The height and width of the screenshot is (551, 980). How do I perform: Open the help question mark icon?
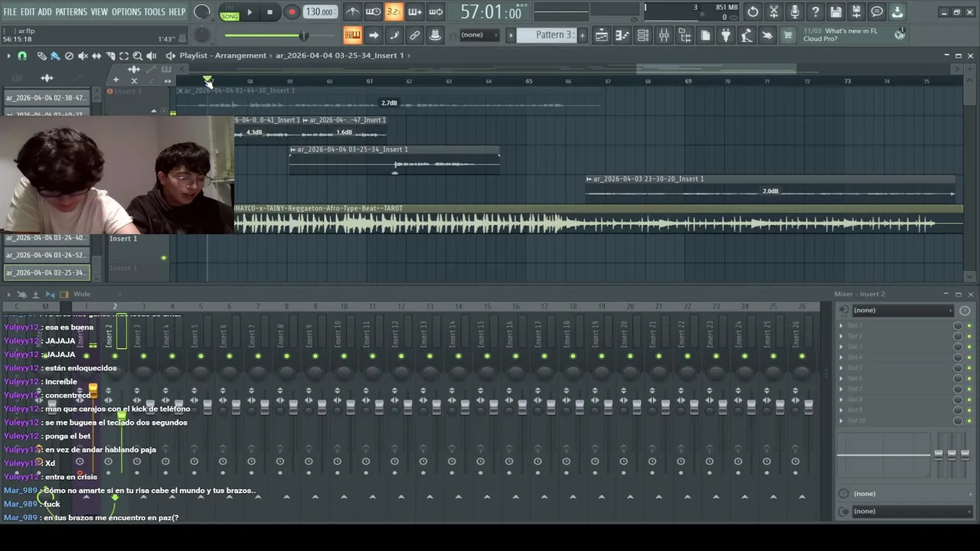[x=815, y=11]
